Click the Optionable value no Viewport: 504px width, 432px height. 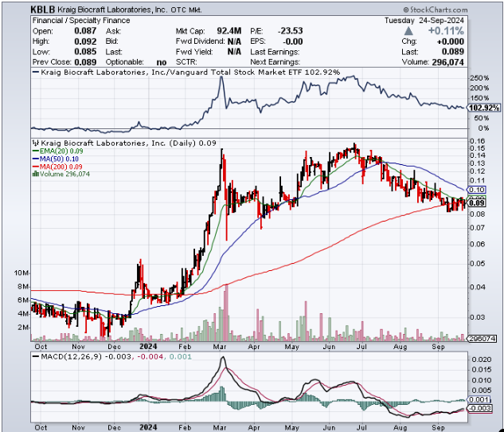point(162,62)
